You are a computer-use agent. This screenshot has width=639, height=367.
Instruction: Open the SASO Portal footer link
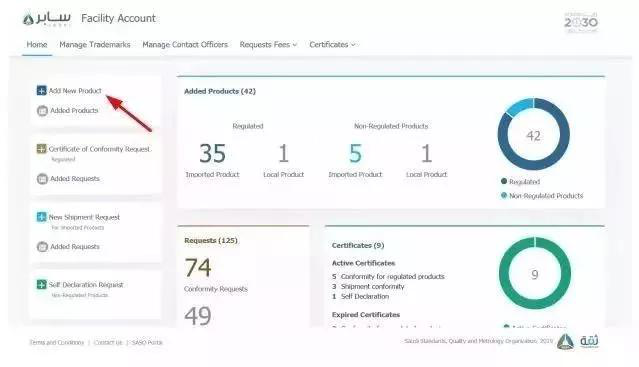click(x=147, y=342)
